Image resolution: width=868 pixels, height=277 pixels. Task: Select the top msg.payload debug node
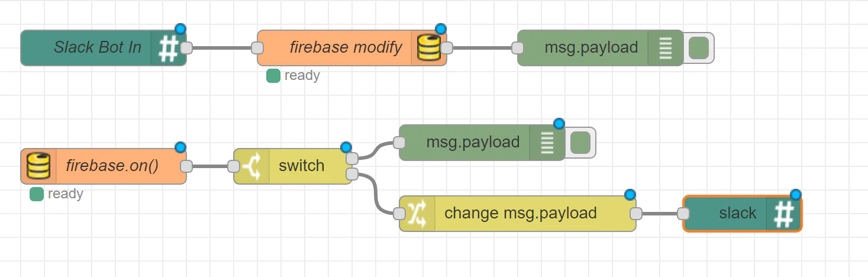click(601, 48)
